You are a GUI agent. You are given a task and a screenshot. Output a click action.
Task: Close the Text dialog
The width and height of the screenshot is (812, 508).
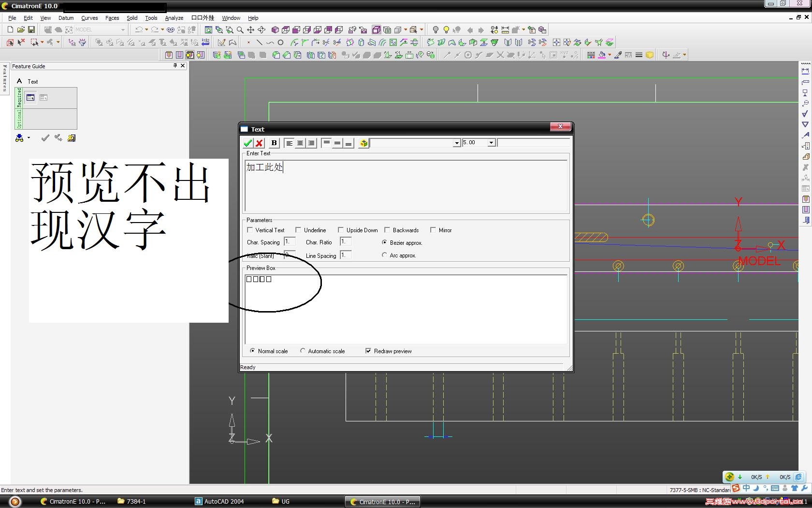560,127
